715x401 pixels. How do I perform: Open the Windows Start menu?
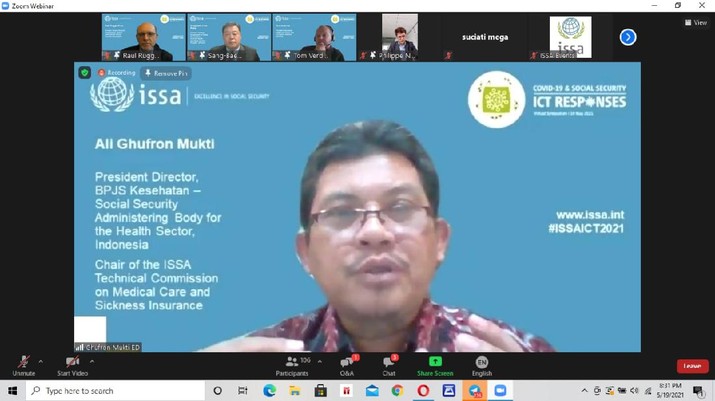(x=12, y=391)
